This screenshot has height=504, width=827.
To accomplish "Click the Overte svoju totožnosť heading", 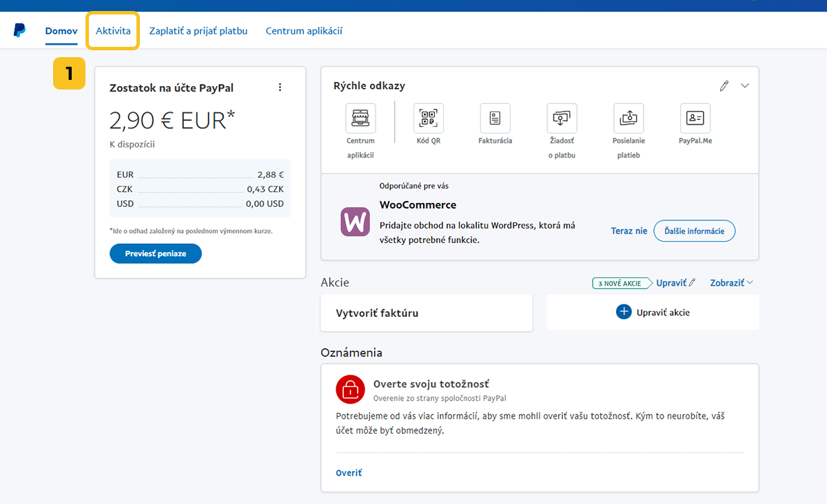I will pyautogui.click(x=431, y=384).
